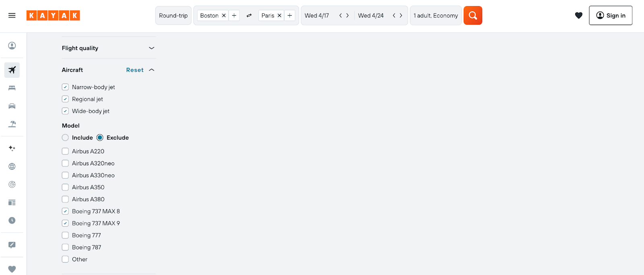Image resolution: width=644 pixels, height=275 pixels.
Task: Collapse the Aircraft filter section
Action: coord(152,70)
